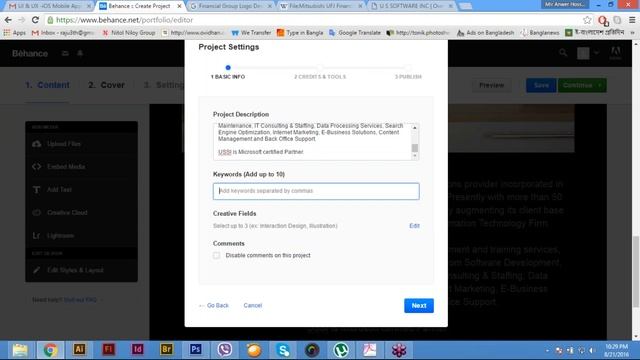Bookmark this page with the star icon
640x360 pixels.
click(x=587, y=20)
